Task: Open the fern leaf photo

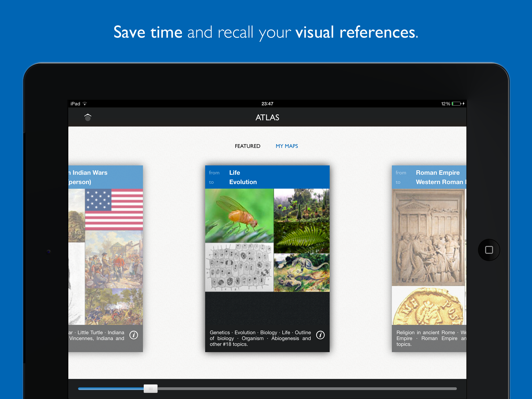Action: [x=302, y=238]
